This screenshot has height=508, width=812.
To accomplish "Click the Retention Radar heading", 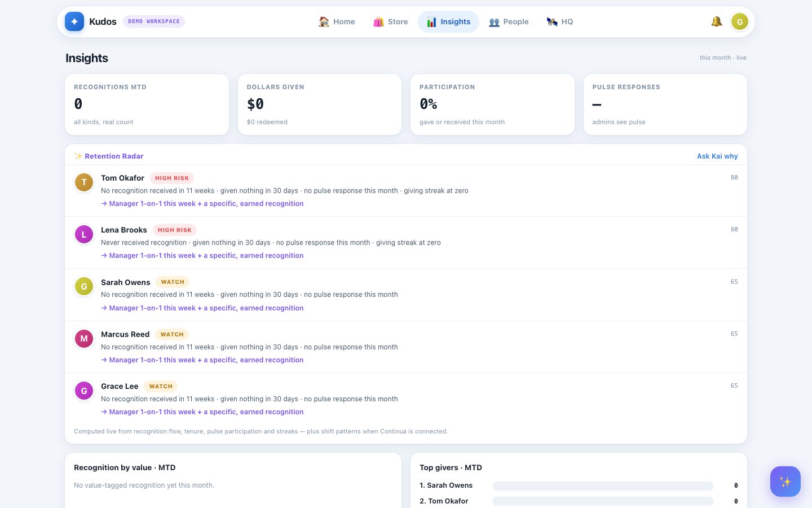I will pos(114,156).
